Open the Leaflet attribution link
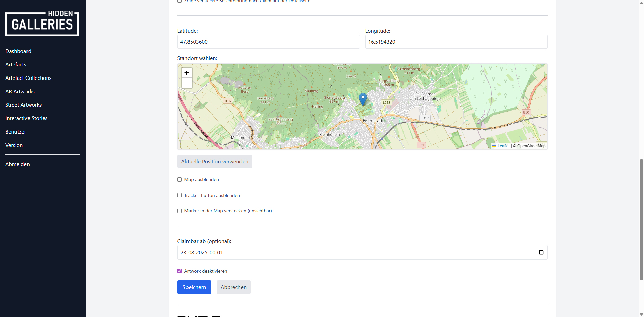The image size is (644, 317). click(503, 146)
